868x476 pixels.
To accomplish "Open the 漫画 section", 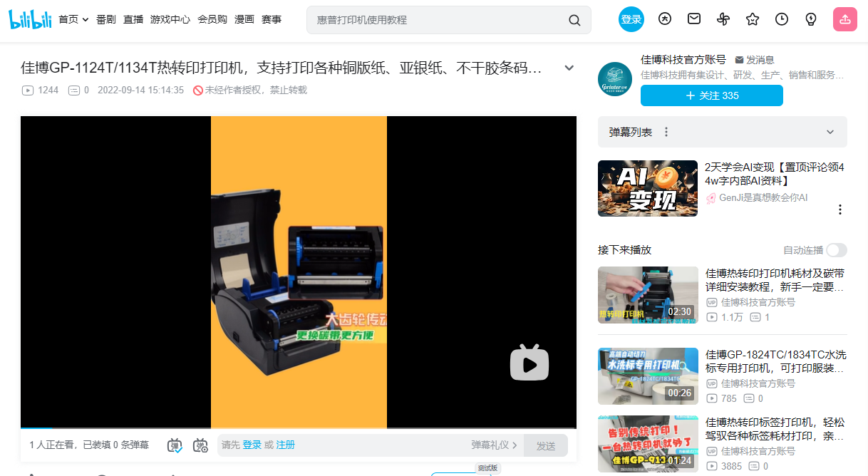I will click(244, 19).
